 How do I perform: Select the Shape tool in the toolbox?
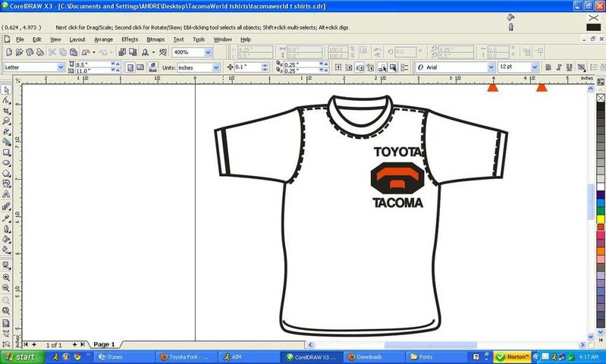[x=6, y=100]
